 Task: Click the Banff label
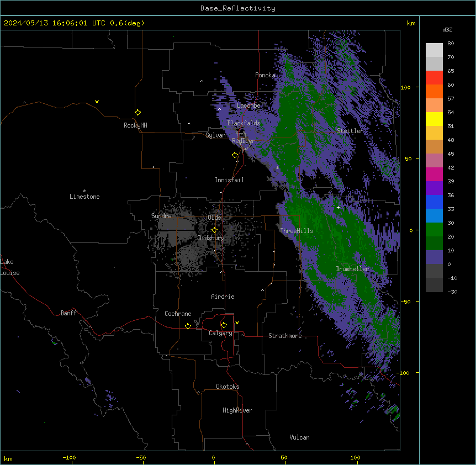click(x=68, y=313)
